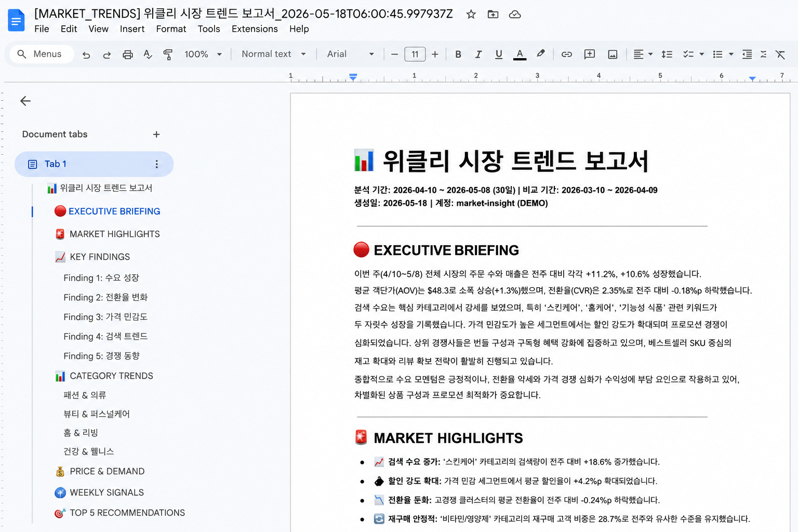798x532 pixels.
Task: Clear text formatting
Action: tap(780, 54)
